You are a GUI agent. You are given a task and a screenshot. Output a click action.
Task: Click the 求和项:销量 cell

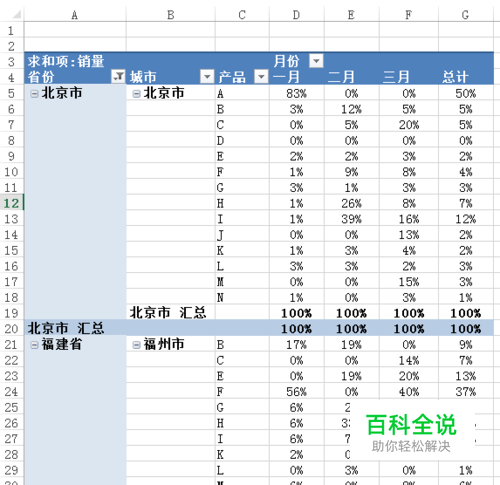click(66, 61)
